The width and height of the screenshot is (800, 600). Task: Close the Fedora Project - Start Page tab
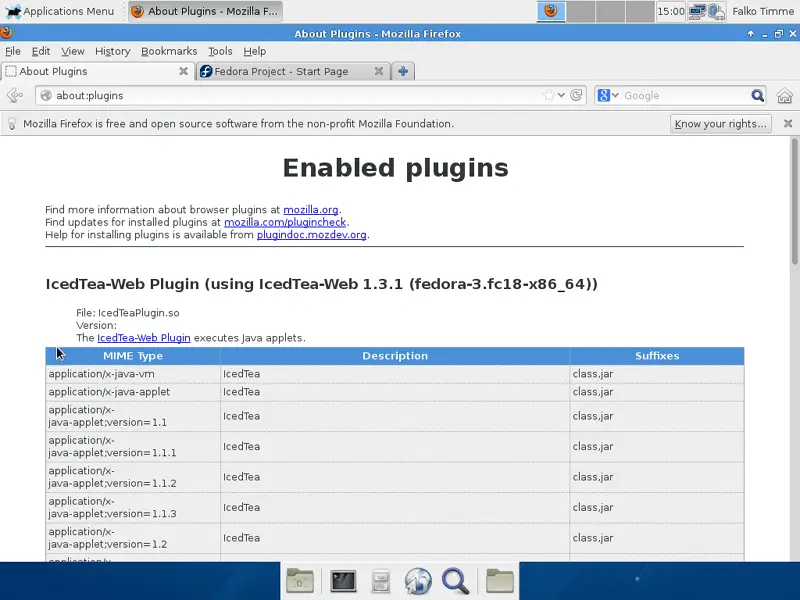tap(379, 71)
